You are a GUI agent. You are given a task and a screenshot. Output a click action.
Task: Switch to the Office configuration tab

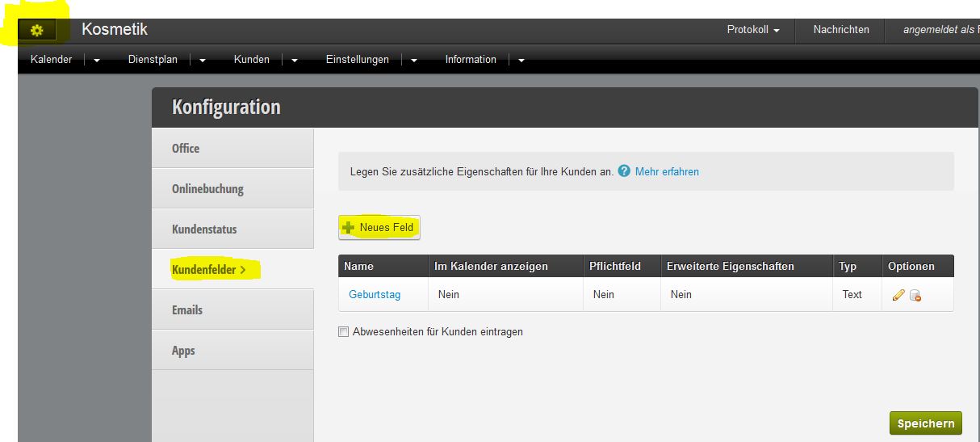(x=232, y=149)
